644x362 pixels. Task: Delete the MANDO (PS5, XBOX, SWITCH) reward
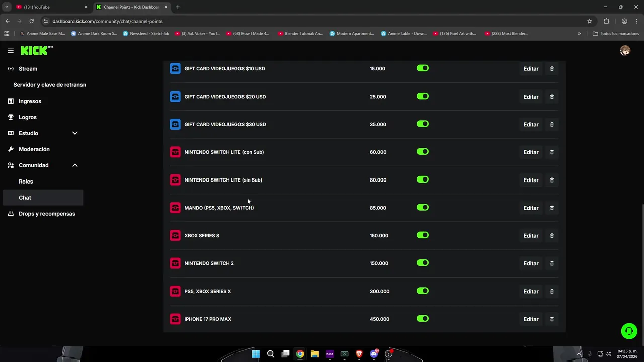(552, 208)
